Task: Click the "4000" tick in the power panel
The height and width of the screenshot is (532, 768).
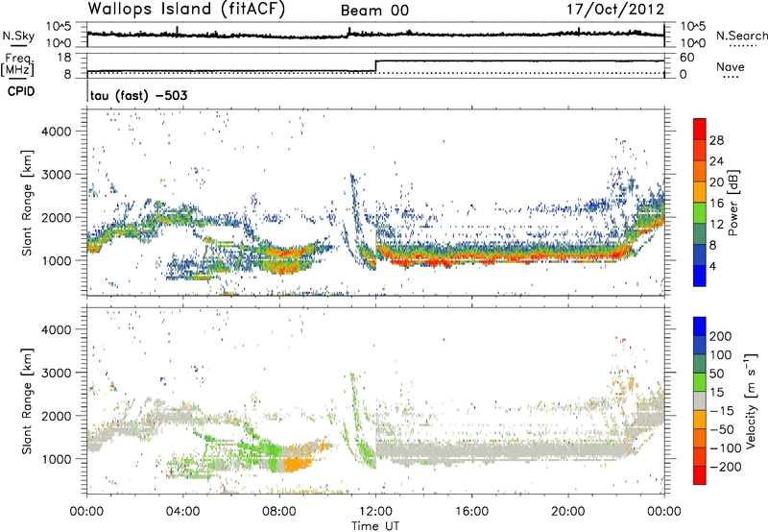Action: [57, 132]
